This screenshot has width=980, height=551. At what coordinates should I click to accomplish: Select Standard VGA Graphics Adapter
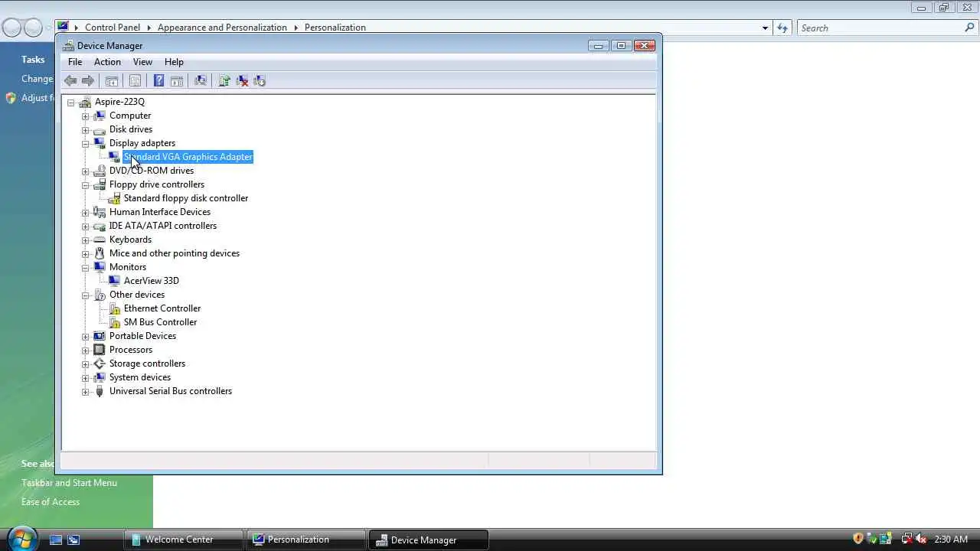188,157
